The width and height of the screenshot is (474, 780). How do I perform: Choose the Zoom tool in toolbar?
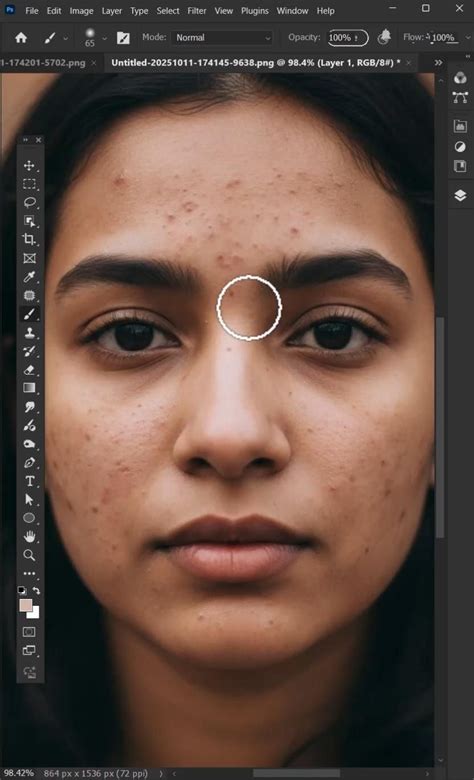point(29,555)
